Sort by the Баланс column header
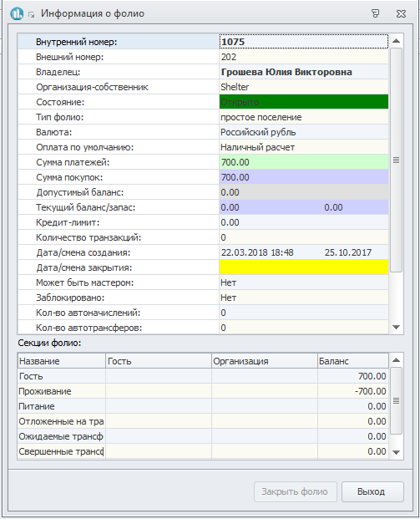Viewport: 420px width, 519px height. tap(353, 361)
